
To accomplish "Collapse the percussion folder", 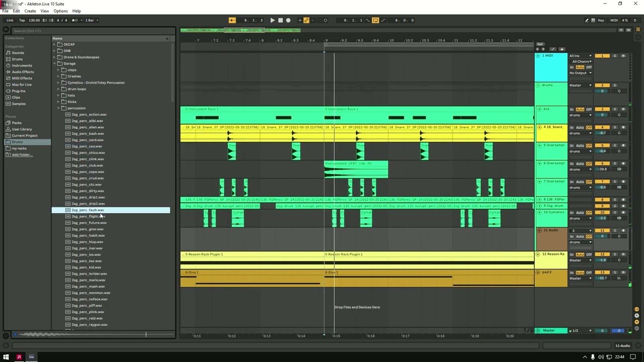I will [58, 108].
